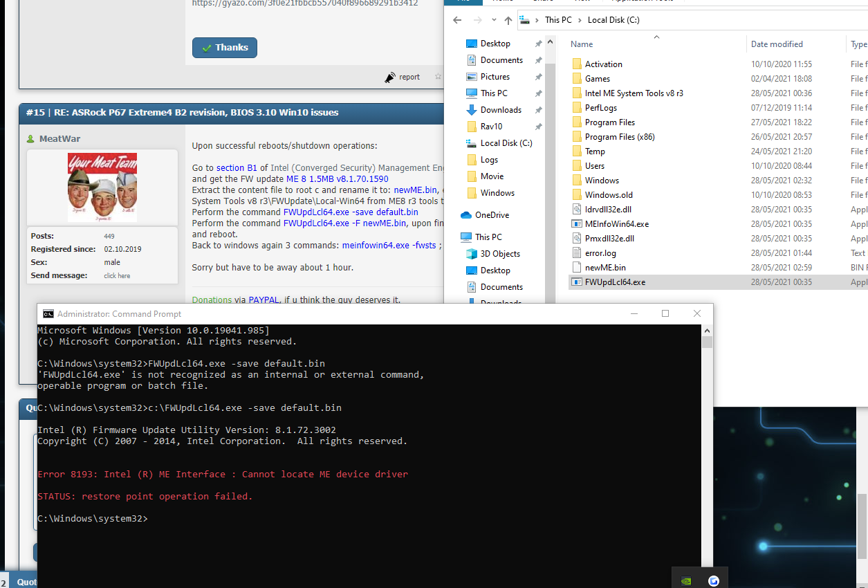Open the Movie folder in navigation pane
The height and width of the screenshot is (588, 868).
(492, 176)
